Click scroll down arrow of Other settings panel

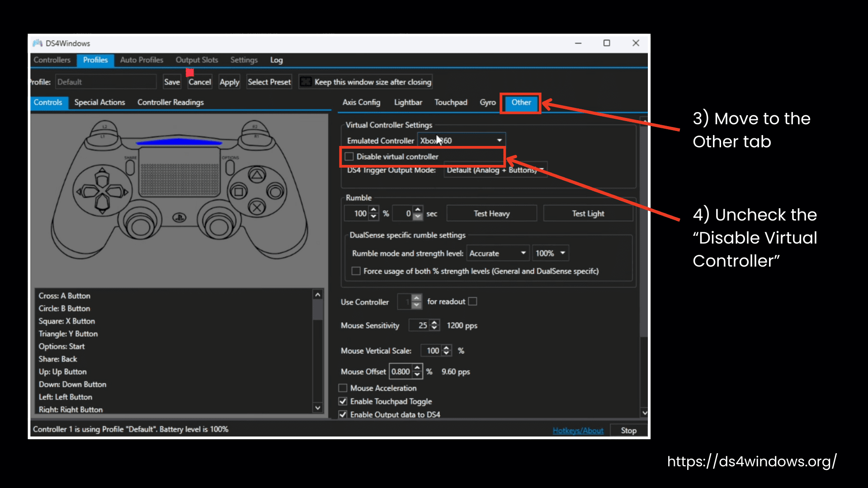click(644, 413)
